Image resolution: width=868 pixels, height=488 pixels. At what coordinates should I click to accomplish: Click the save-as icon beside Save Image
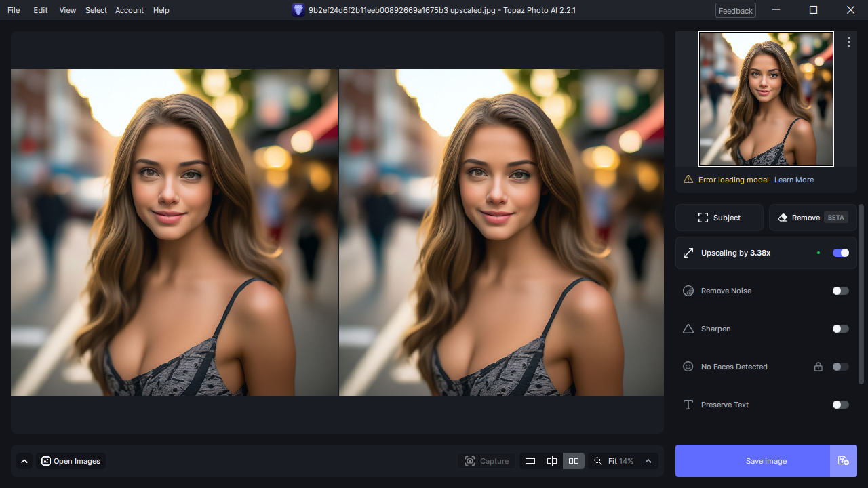(x=843, y=461)
